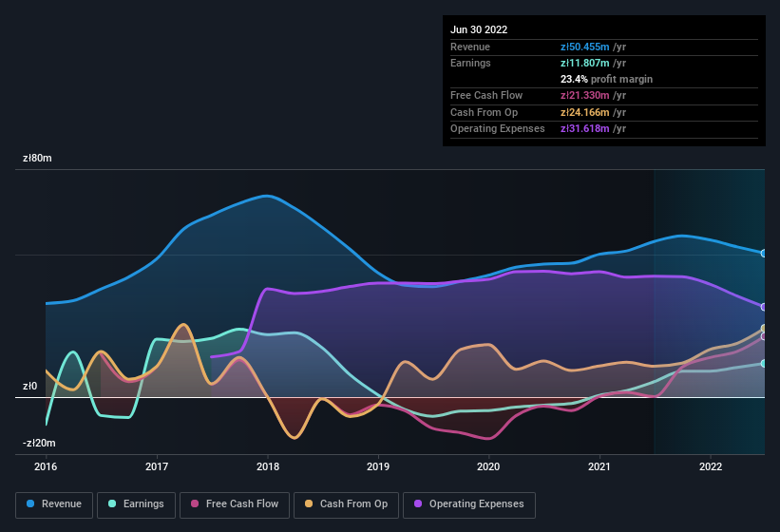The width and height of the screenshot is (780, 532).
Task: Click the orange Cash From Op endpoint marker
Action: tap(764, 328)
